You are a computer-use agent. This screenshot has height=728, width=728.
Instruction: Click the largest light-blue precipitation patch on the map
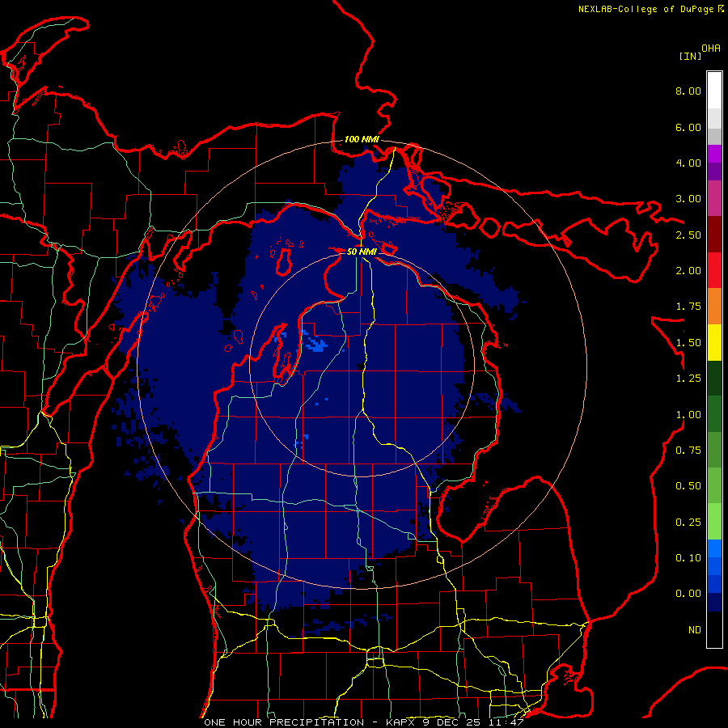pos(316,345)
